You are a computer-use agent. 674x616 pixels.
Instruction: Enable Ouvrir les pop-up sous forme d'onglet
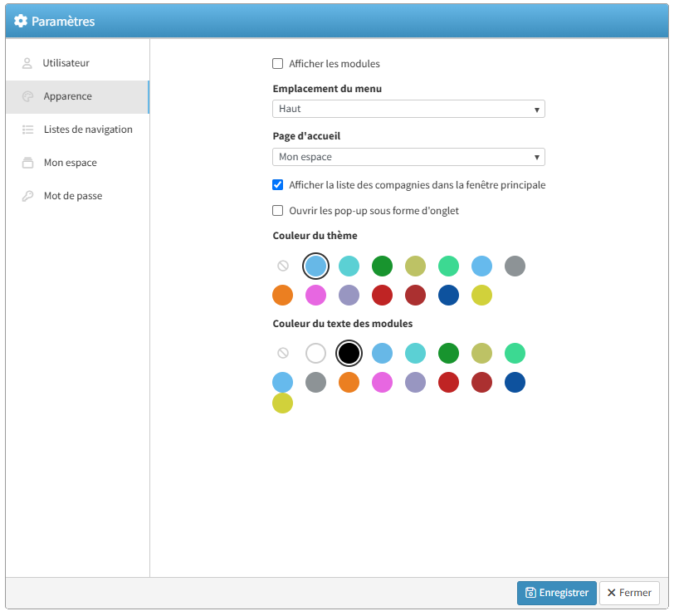(x=278, y=211)
